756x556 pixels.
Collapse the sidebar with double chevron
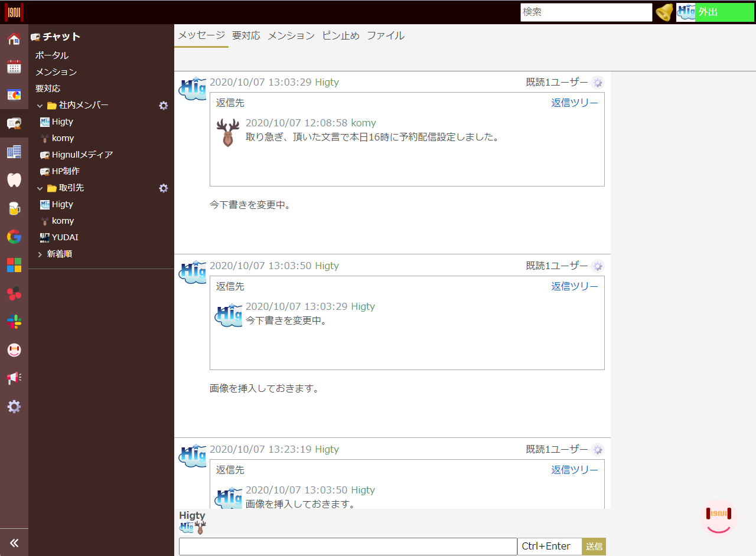(14, 543)
